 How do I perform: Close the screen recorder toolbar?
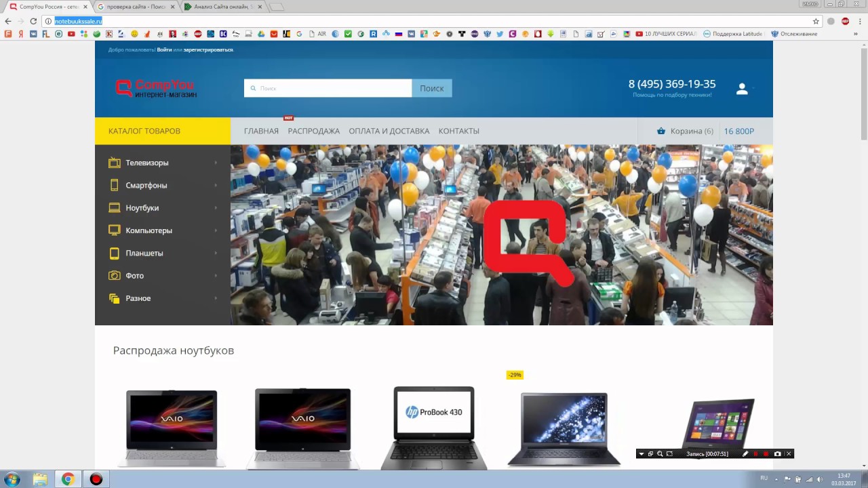[789, 453]
